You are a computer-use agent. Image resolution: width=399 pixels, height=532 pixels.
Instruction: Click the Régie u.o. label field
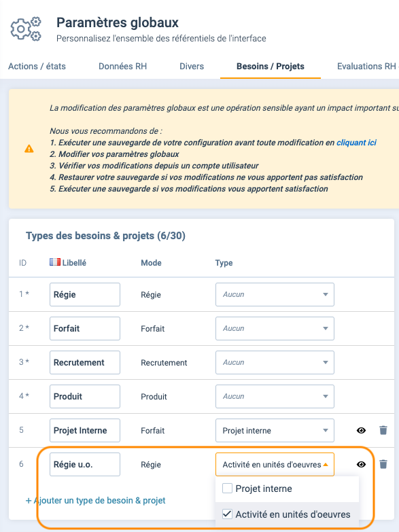85,464
